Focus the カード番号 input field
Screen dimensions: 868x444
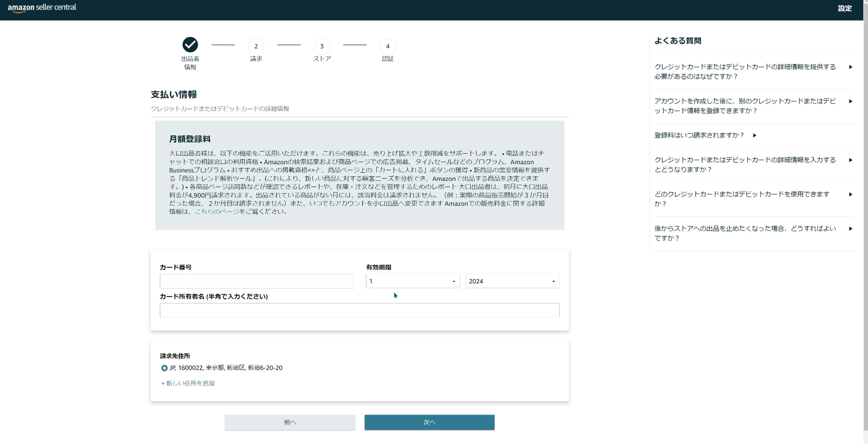(256, 281)
